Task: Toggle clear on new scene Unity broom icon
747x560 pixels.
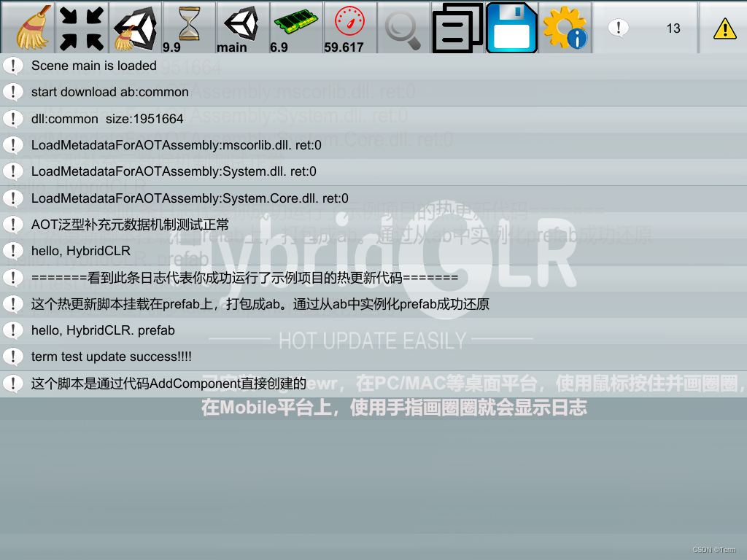Action: [136, 27]
